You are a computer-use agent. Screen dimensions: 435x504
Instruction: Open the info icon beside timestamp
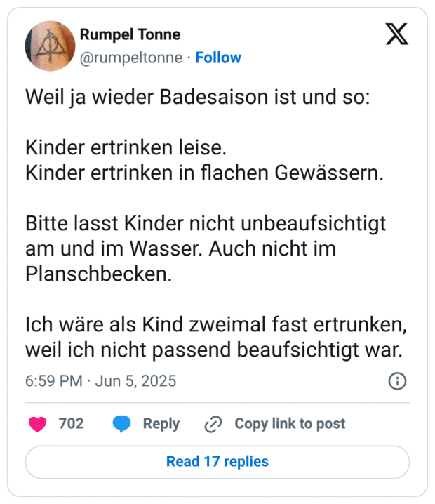(397, 381)
